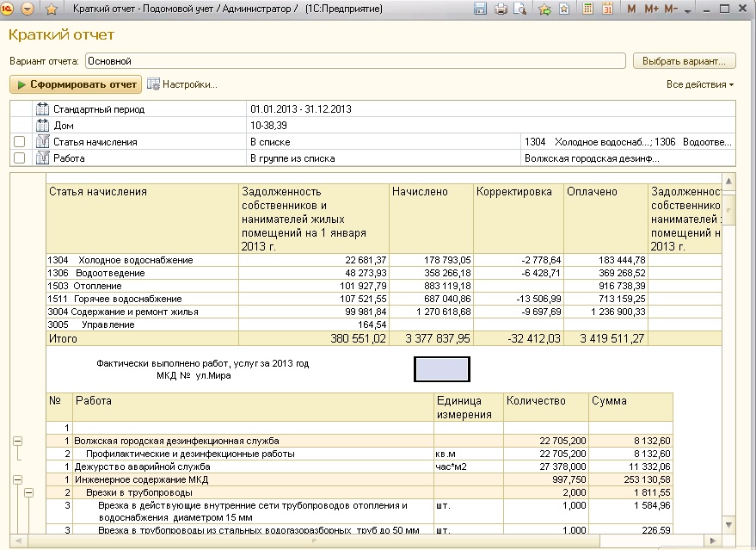Toggle the Статья начисления filter checkbox
The width and height of the screenshot is (756, 550).
point(19,142)
